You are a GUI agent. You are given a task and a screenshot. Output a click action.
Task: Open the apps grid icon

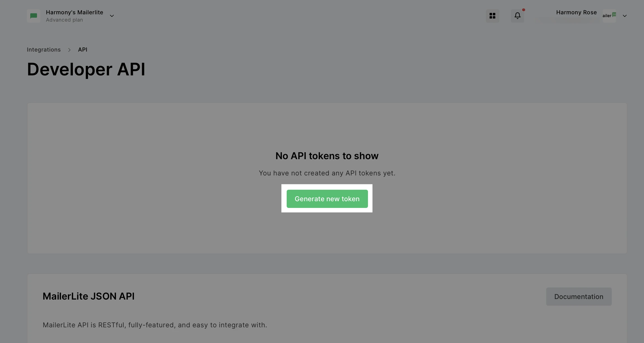coord(492,16)
